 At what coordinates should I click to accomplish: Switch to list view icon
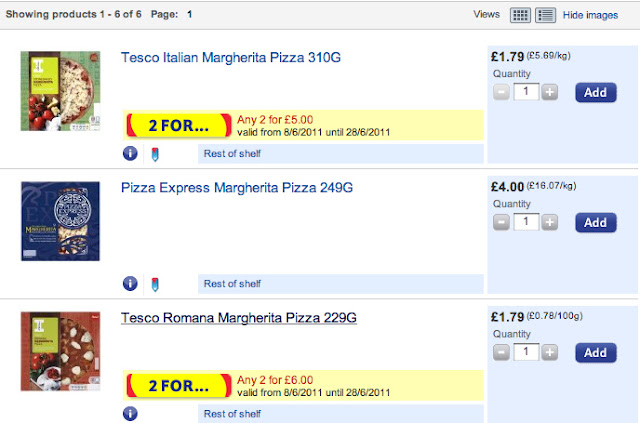point(545,15)
